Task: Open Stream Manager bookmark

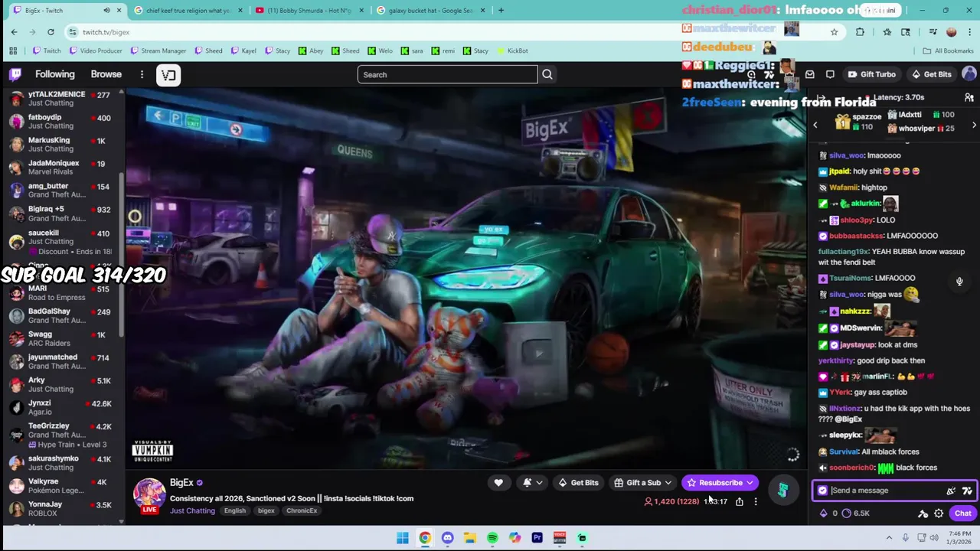Action: (x=158, y=51)
